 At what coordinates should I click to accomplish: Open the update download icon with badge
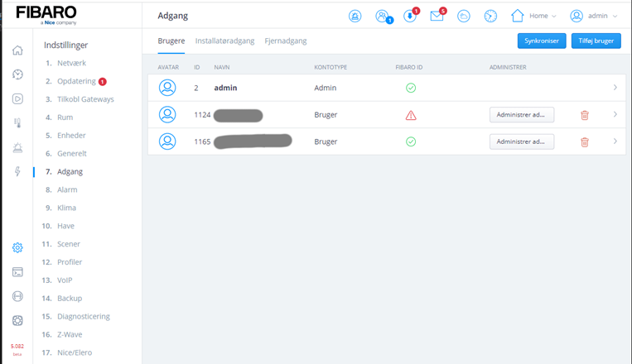(409, 16)
